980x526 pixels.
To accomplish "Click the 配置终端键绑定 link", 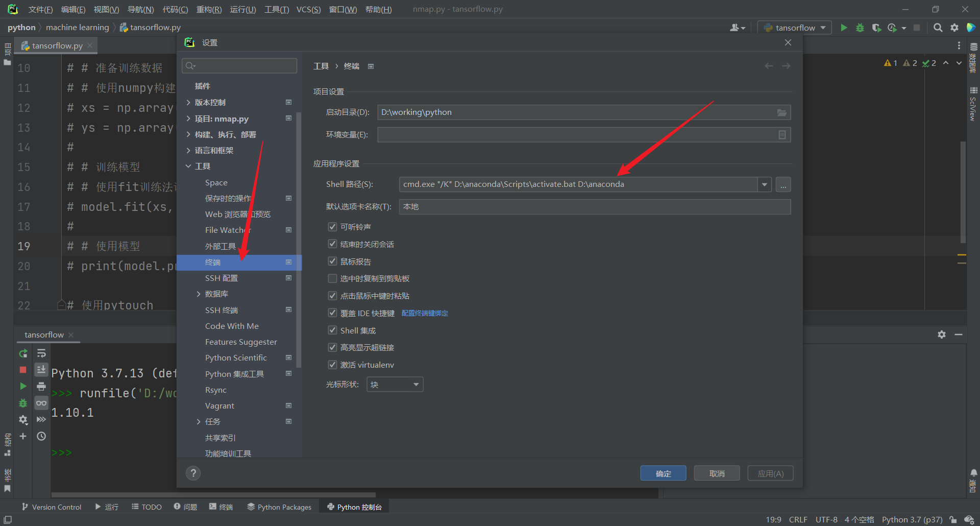I will coord(425,314).
